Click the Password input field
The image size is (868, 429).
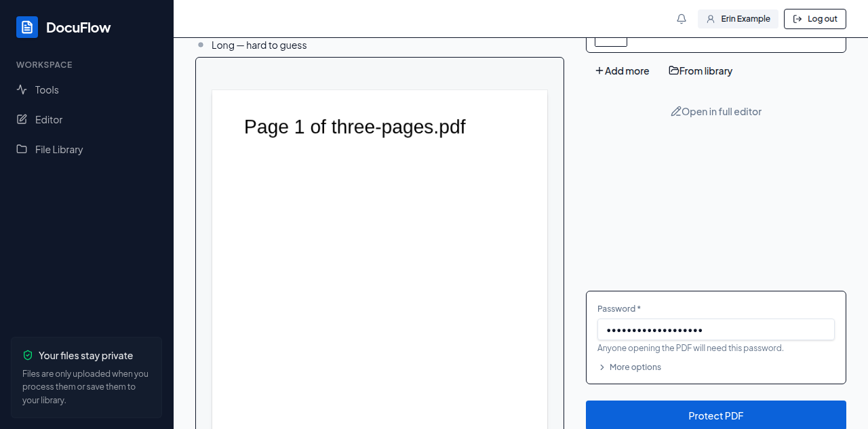[x=716, y=330]
